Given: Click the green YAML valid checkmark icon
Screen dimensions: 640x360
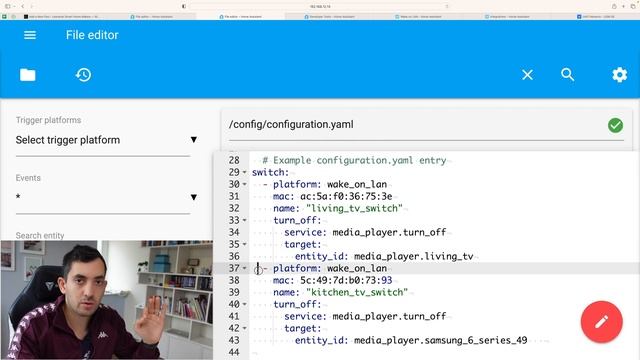Looking at the screenshot, I should tap(616, 125).
